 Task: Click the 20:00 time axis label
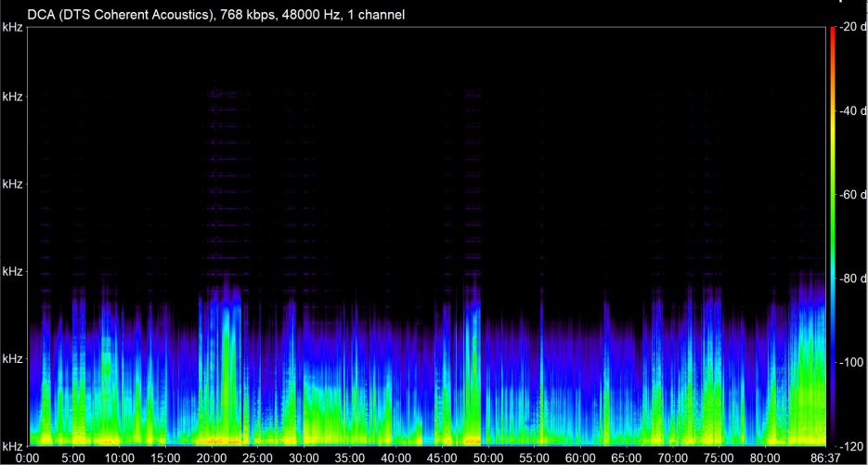coord(212,459)
